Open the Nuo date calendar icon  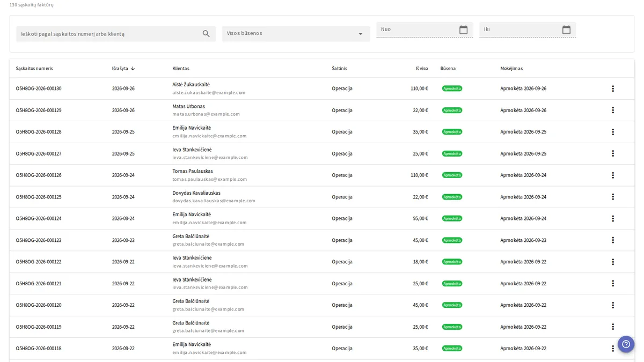(x=463, y=30)
